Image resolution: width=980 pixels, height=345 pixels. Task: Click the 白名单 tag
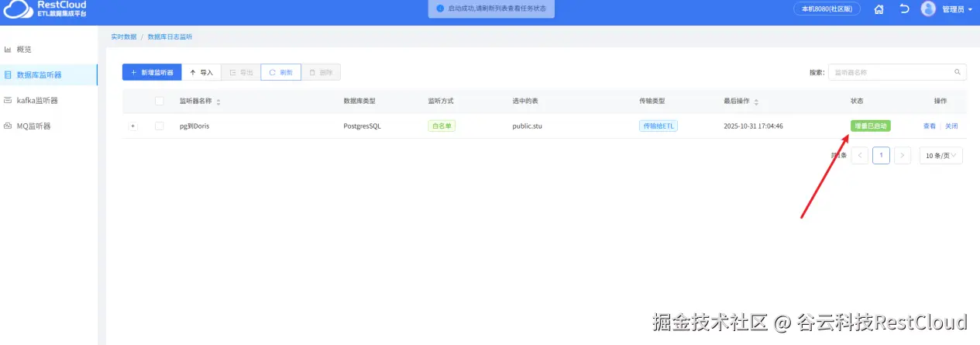[442, 126]
